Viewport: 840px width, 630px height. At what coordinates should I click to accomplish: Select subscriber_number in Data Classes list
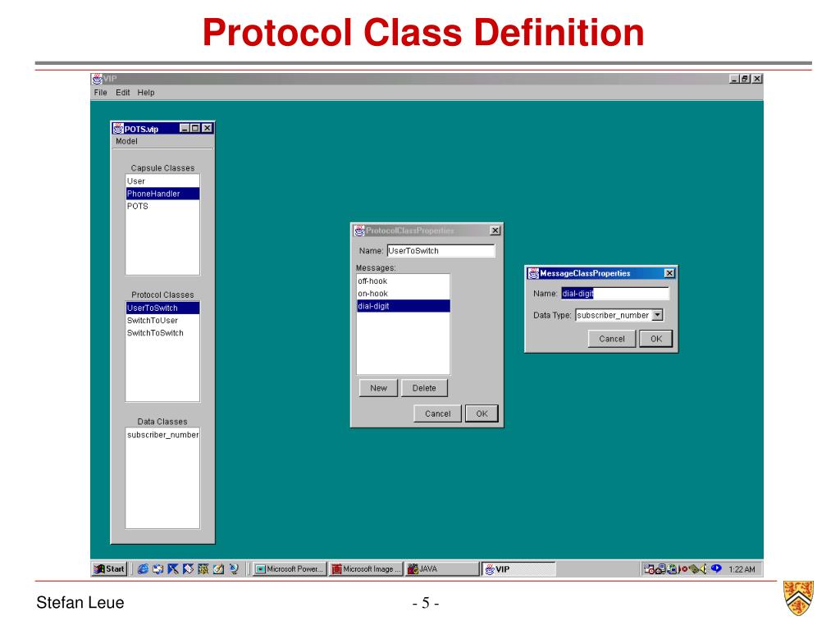point(162,435)
